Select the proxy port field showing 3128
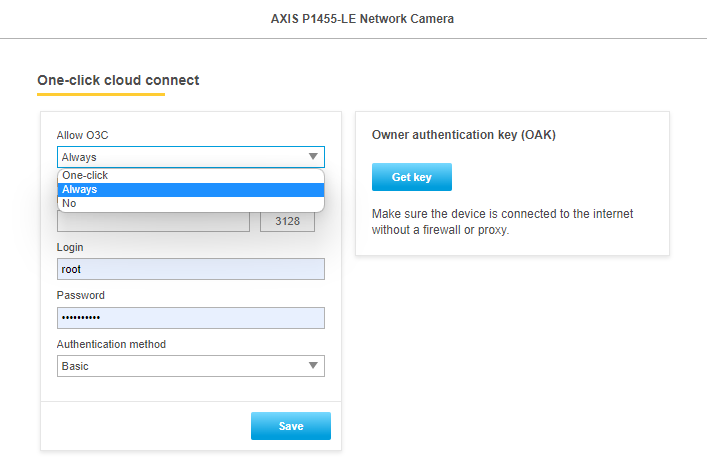 click(287, 221)
